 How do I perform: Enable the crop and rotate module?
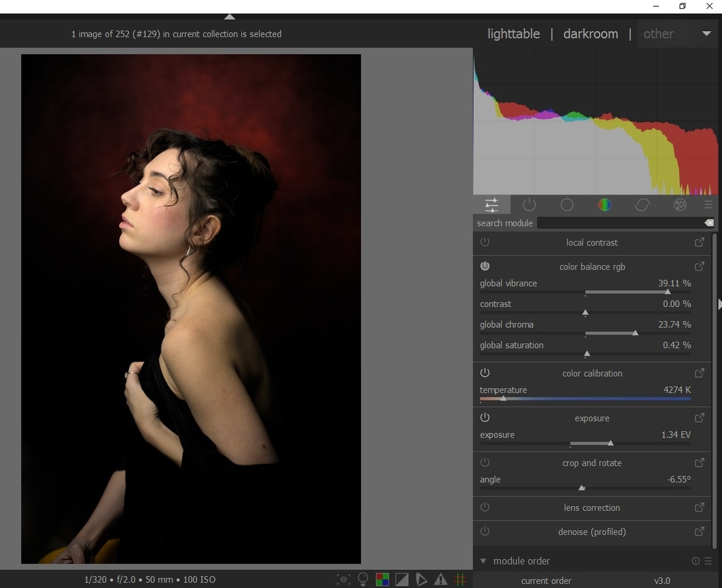[x=485, y=462]
